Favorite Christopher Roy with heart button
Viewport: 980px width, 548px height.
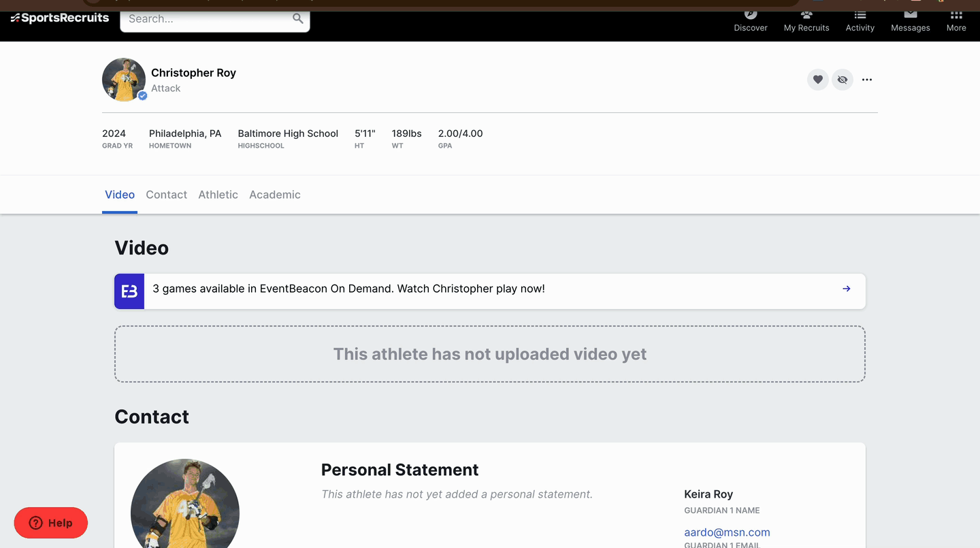(818, 80)
